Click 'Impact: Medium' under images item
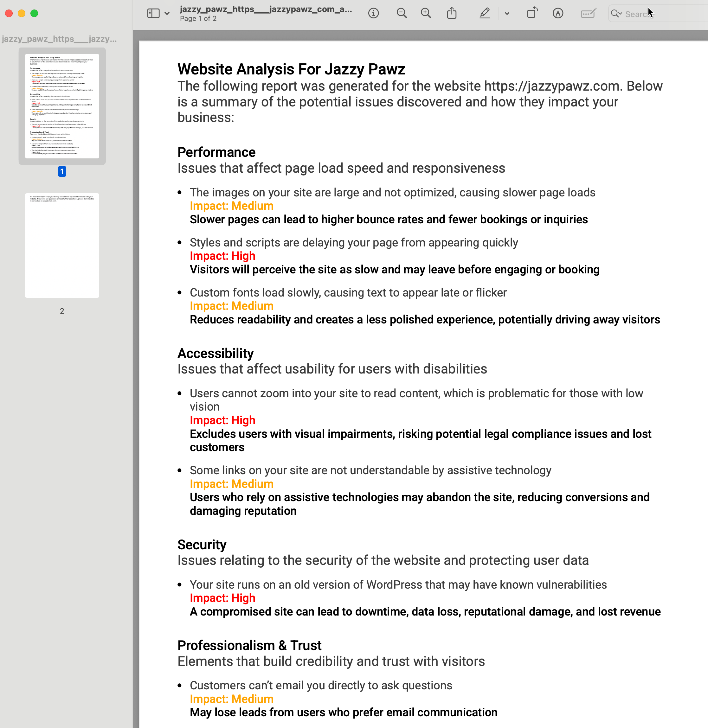 click(232, 206)
